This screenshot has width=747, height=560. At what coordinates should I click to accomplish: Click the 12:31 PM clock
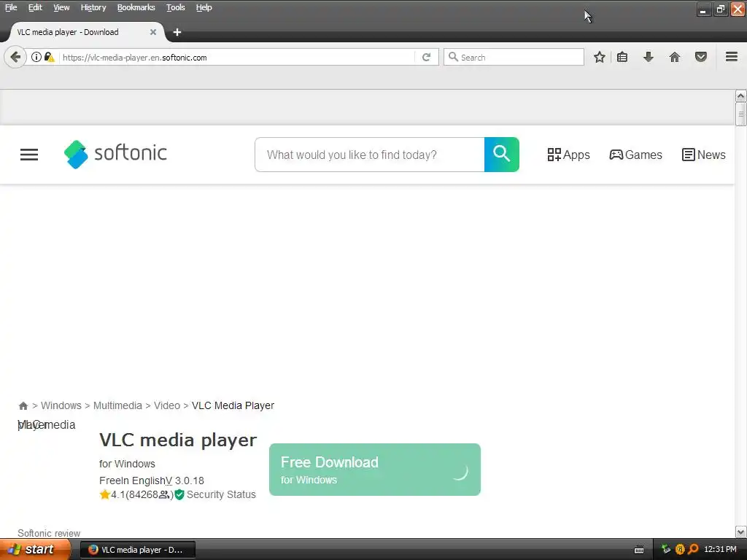(x=720, y=550)
